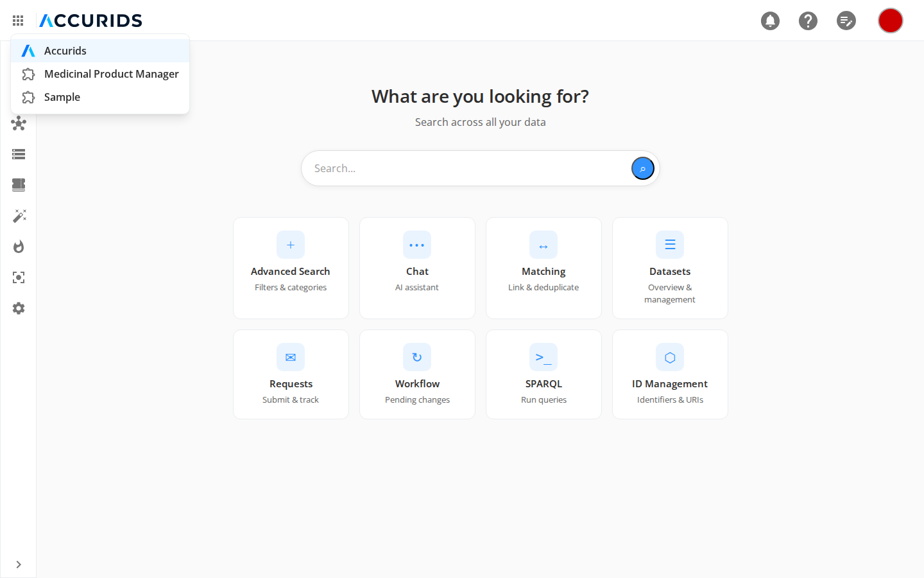Select Sample in the app switcher
924x578 pixels.
pos(100,97)
